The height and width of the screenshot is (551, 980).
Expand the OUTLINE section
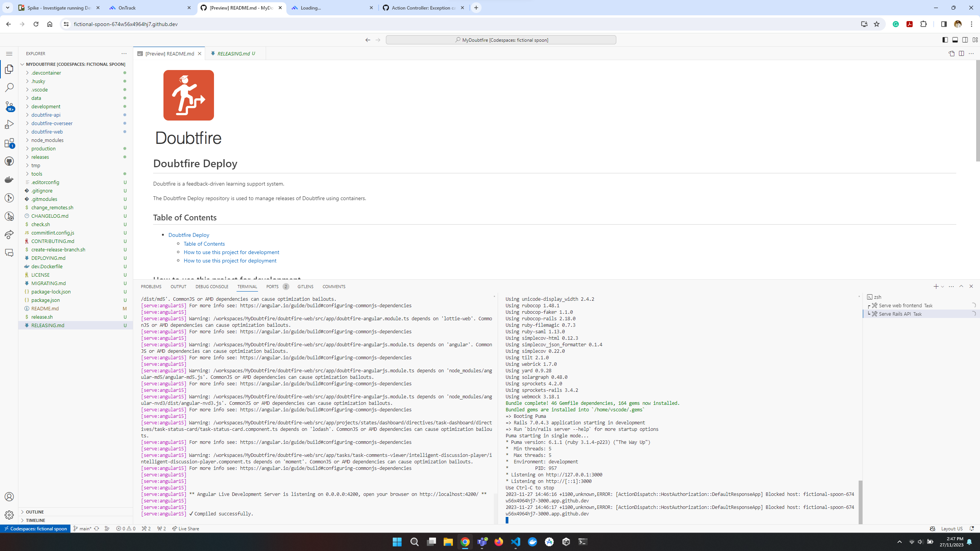[x=35, y=512]
